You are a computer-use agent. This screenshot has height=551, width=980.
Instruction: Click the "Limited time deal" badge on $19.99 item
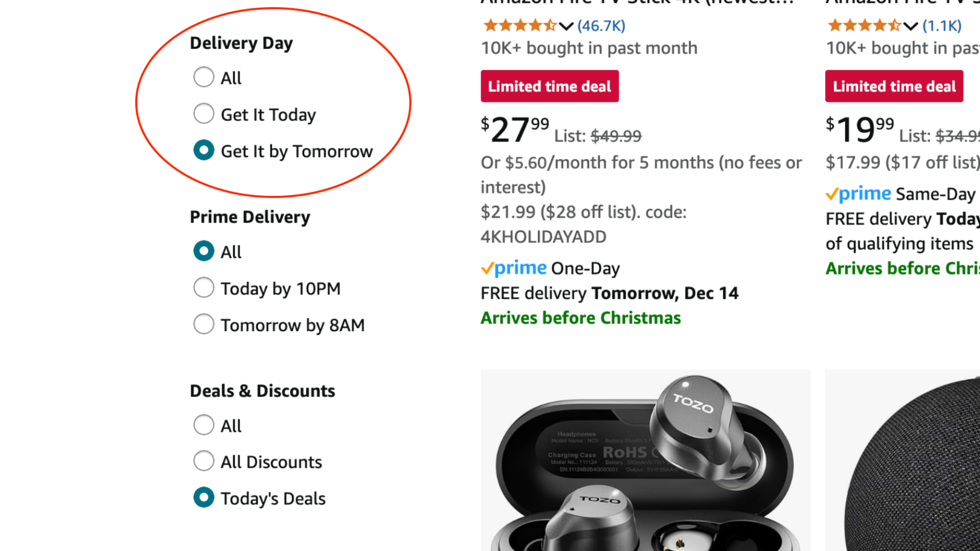click(894, 86)
